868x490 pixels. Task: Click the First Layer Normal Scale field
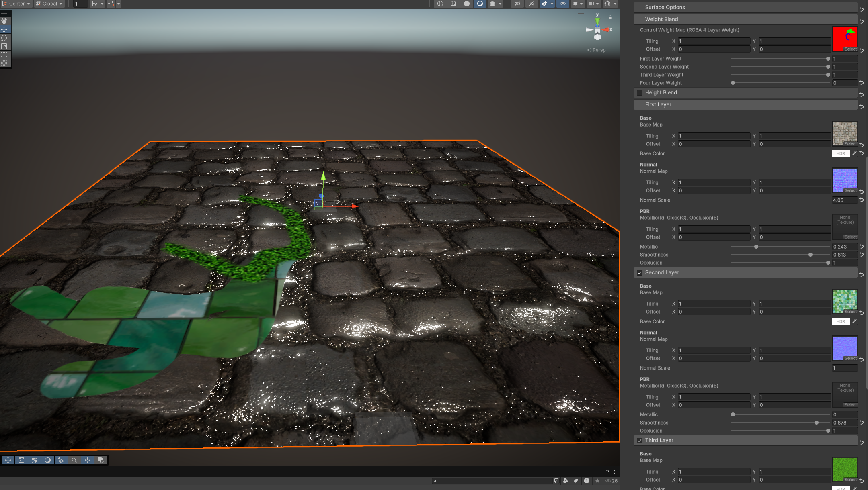pos(844,200)
